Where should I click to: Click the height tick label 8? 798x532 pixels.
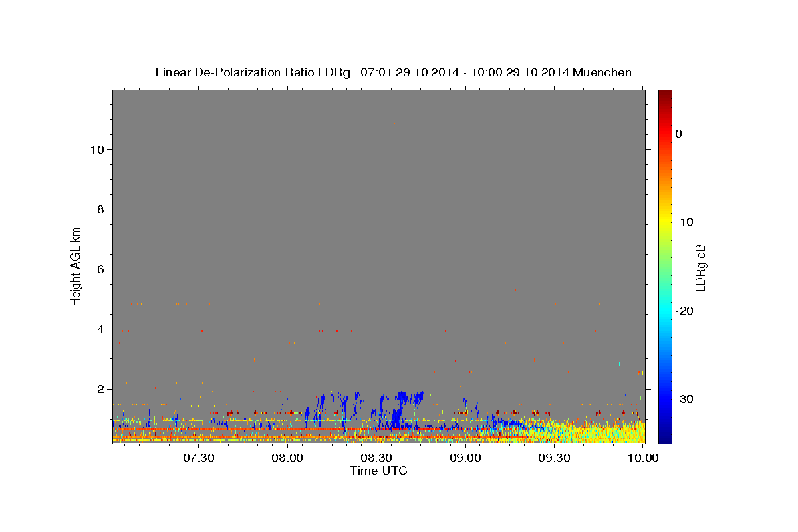click(x=100, y=209)
